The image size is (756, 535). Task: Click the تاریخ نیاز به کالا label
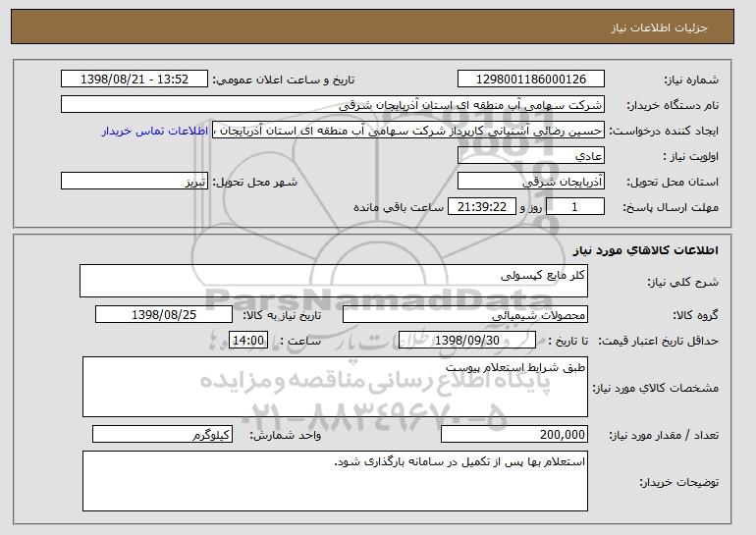tap(282, 315)
